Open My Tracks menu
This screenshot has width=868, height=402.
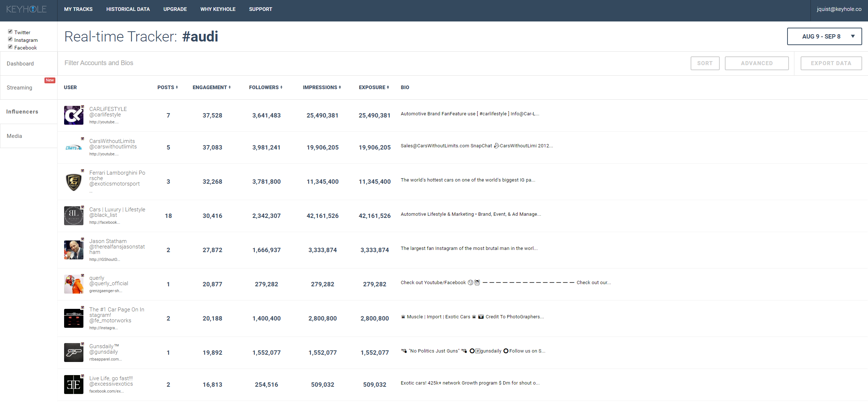click(78, 9)
